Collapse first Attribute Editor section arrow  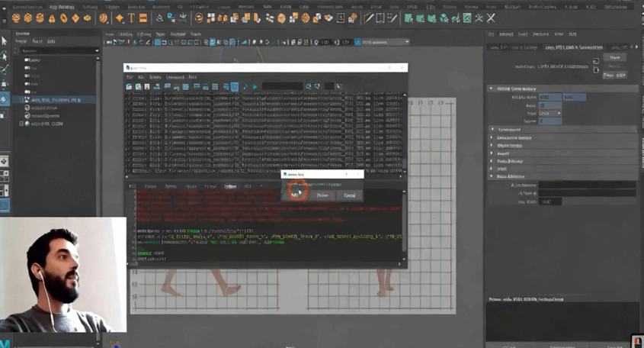coord(492,89)
